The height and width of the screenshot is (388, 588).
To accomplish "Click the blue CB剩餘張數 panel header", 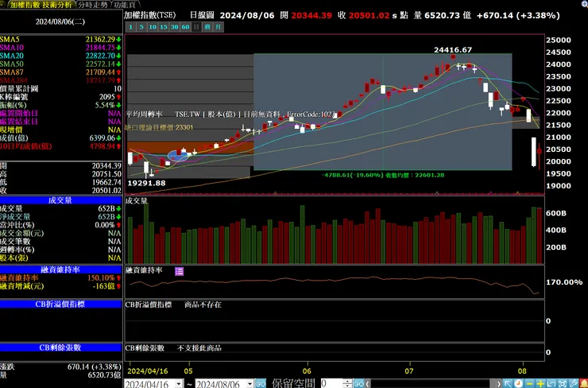I will pos(60,347).
